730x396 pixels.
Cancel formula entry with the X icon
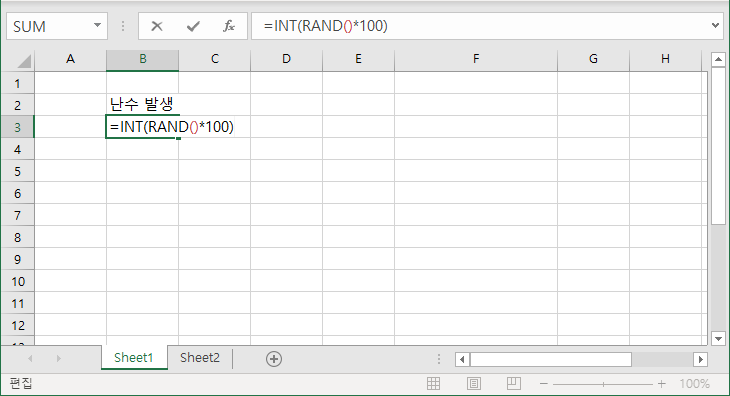(157, 26)
